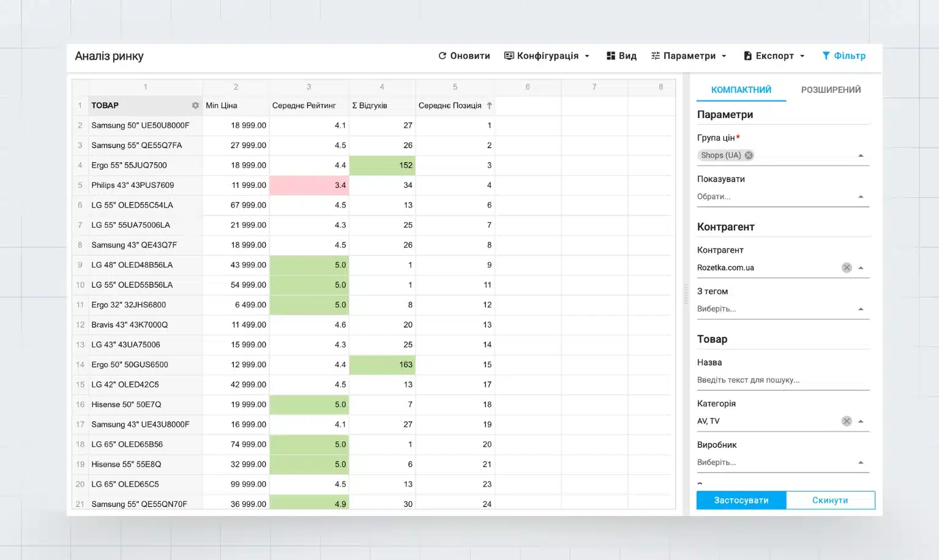The width and height of the screenshot is (939, 560).
Task: Open the Параметри toolbar menu
Action: coord(689,56)
